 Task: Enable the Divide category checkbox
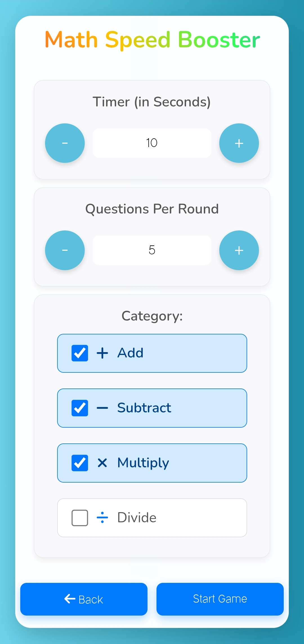tap(80, 518)
